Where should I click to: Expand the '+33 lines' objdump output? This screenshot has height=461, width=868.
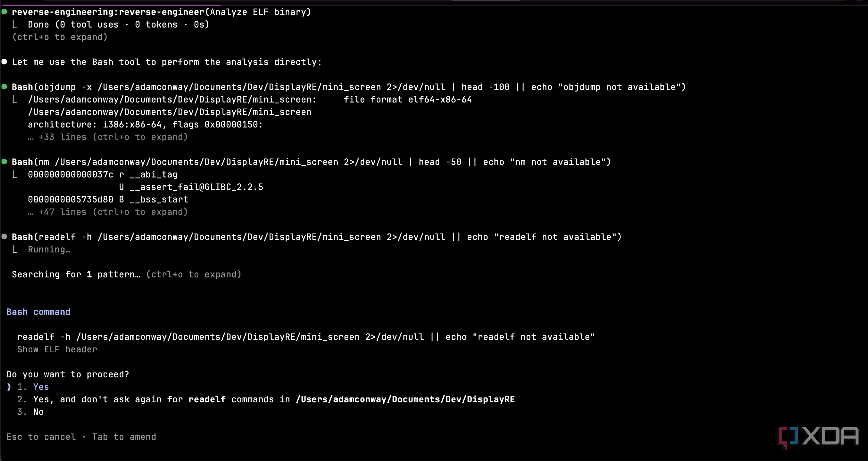tap(108, 137)
